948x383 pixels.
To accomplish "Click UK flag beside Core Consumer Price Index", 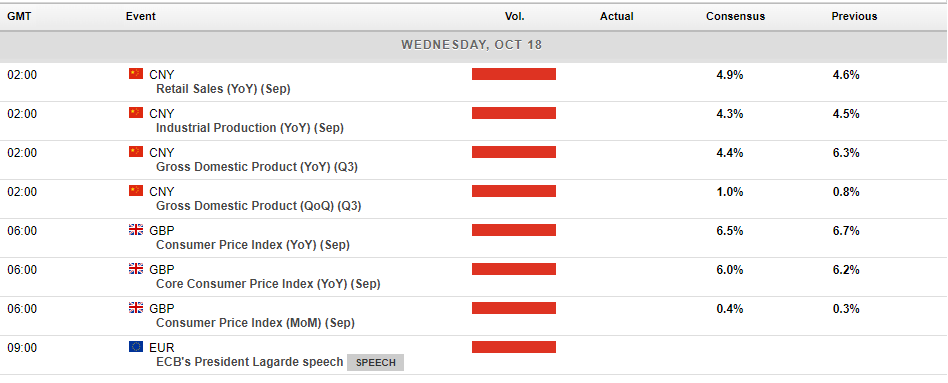I will click(x=136, y=269).
